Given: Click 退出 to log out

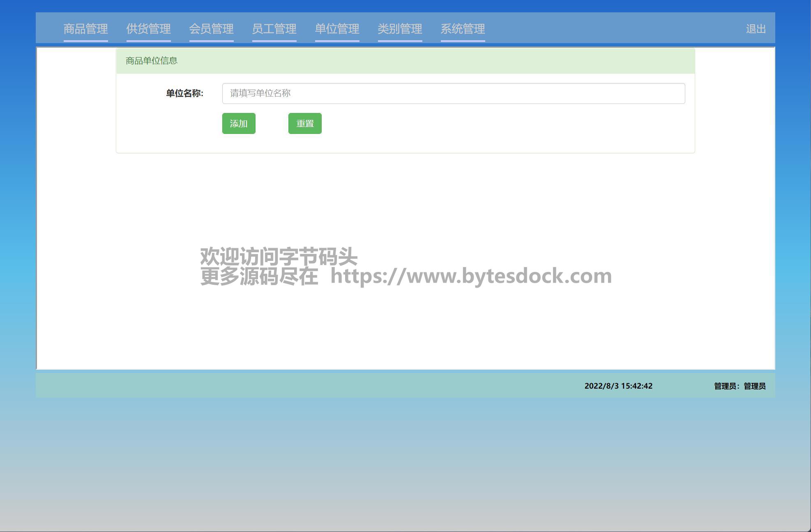Looking at the screenshot, I should pos(756,29).
